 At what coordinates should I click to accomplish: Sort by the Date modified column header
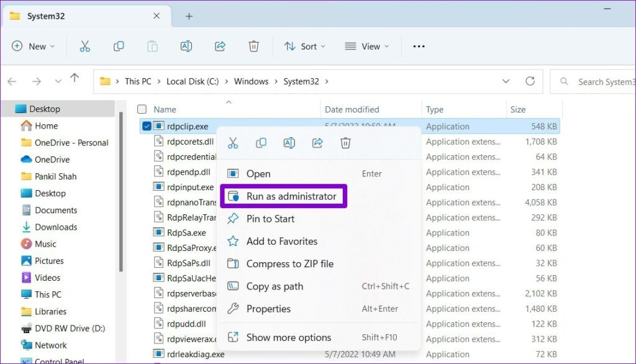(x=352, y=109)
